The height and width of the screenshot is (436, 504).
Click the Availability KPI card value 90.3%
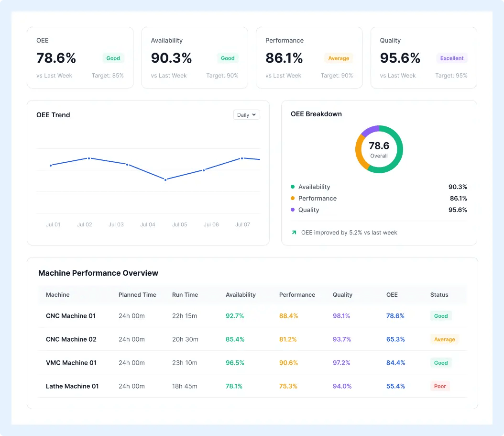coord(171,58)
